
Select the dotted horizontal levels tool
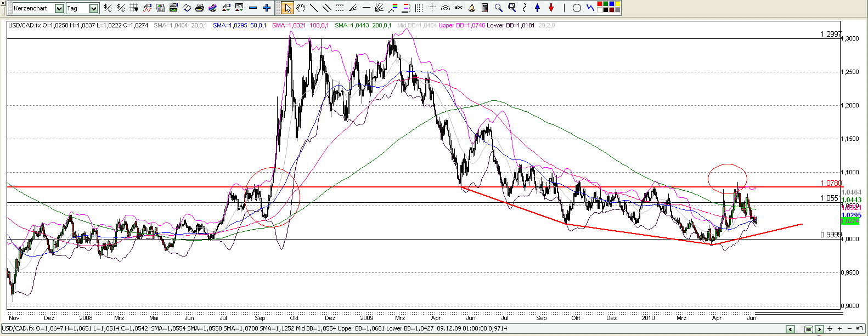click(340, 8)
